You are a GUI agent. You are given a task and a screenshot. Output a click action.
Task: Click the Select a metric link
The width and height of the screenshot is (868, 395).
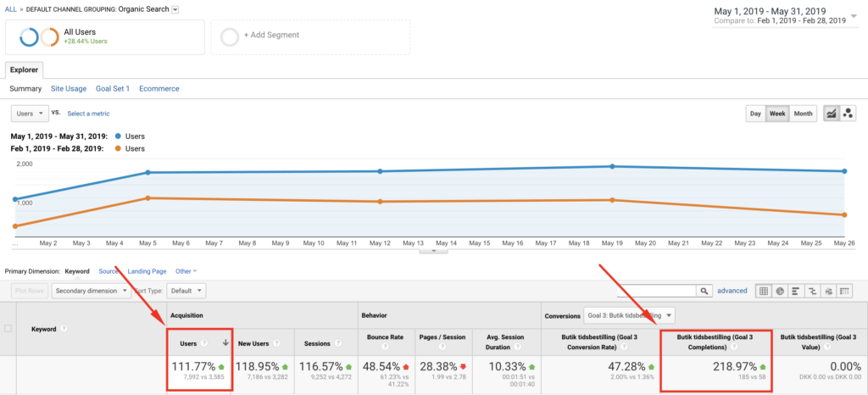[88, 114]
